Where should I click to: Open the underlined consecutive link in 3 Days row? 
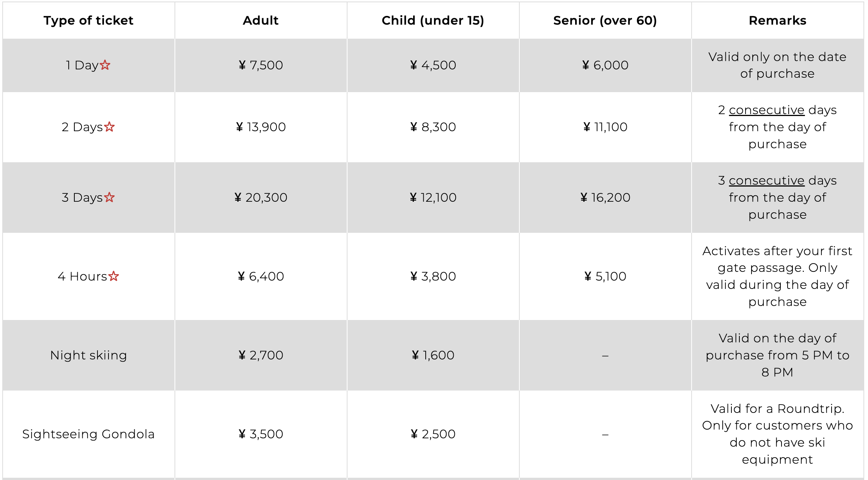pyautogui.click(x=766, y=180)
